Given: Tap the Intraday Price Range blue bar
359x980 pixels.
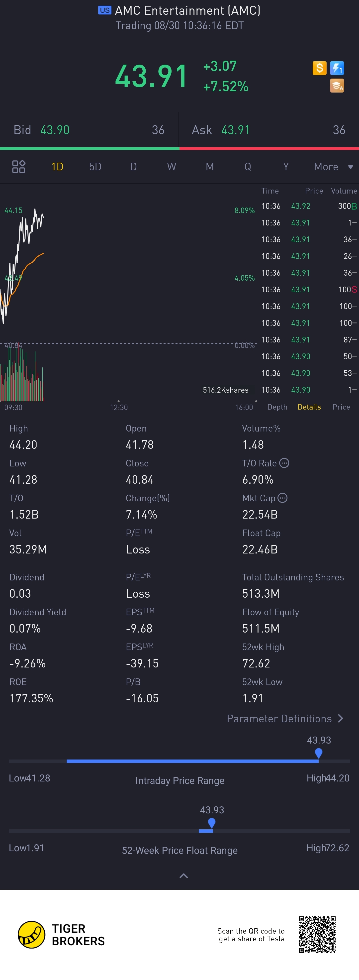Looking at the screenshot, I should pyautogui.click(x=192, y=761).
